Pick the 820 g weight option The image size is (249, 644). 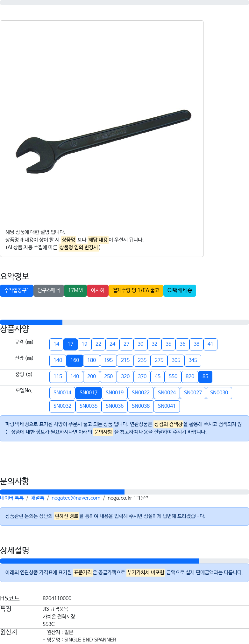click(190, 377)
